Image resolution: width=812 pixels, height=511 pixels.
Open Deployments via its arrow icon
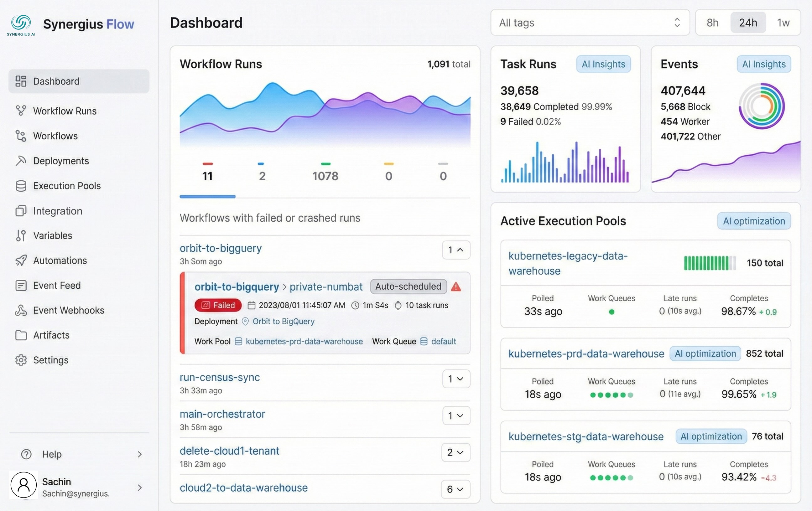coord(21,161)
